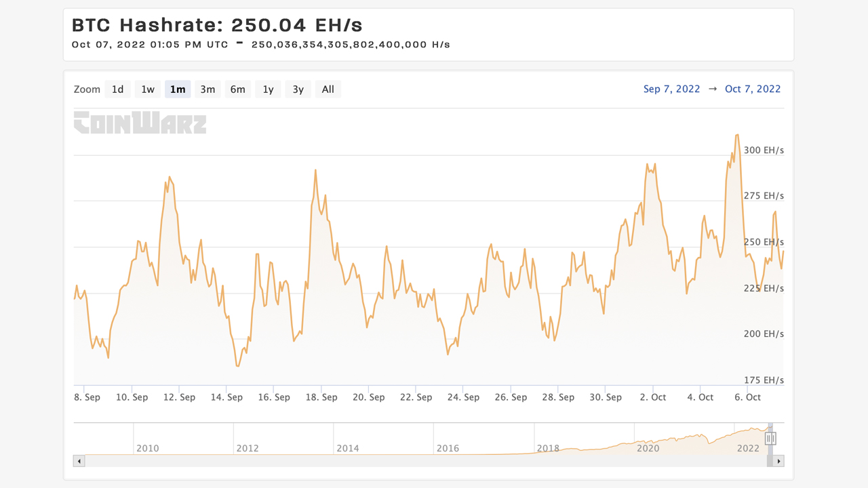Click the 225 EH/s axis label
The height and width of the screenshot is (488, 868).
coord(764,288)
